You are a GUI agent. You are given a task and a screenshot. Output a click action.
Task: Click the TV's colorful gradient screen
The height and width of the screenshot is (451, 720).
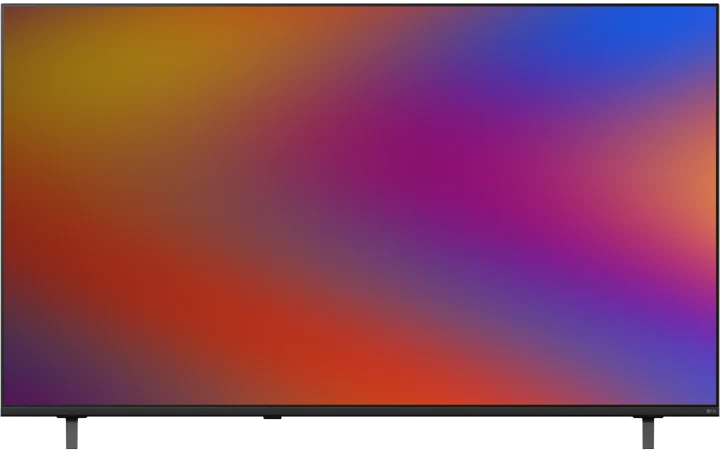(x=360, y=205)
